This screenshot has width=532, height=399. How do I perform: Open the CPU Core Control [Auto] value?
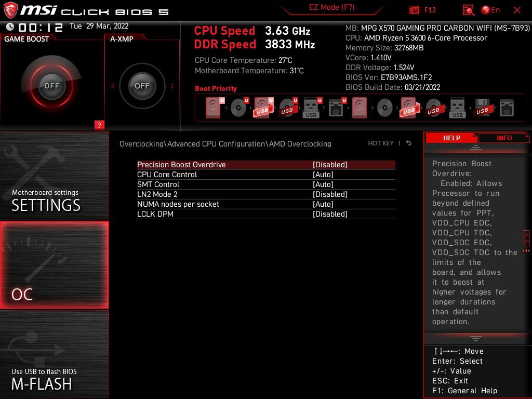click(323, 175)
